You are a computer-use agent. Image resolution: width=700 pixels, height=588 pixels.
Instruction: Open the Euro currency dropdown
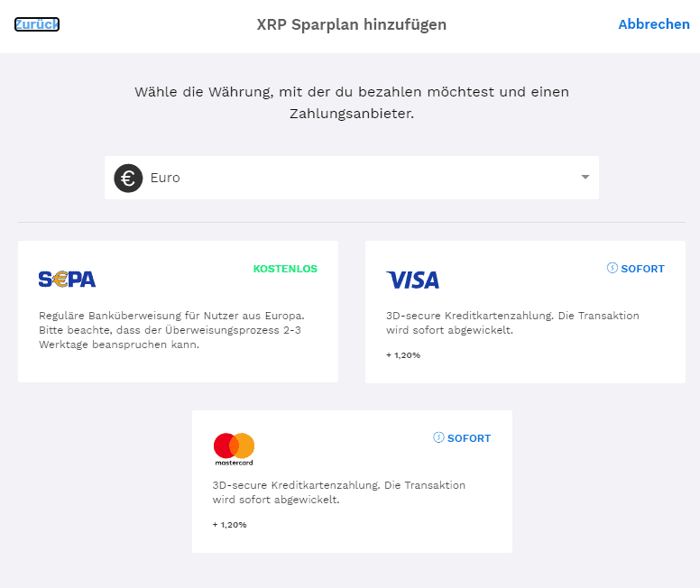click(351, 178)
